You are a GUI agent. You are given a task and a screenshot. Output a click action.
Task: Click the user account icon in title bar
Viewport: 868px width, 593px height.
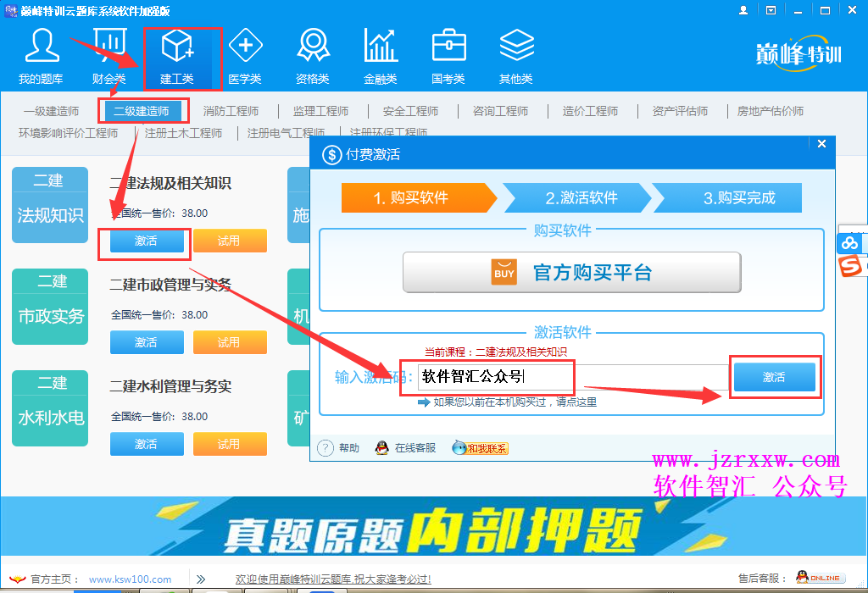pyautogui.click(x=743, y=10)
